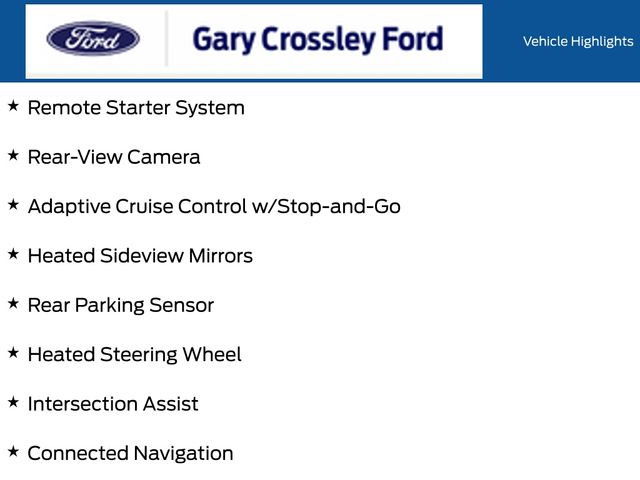
Task: Click the divider between logo and dealership name
Action: (166, 40)
